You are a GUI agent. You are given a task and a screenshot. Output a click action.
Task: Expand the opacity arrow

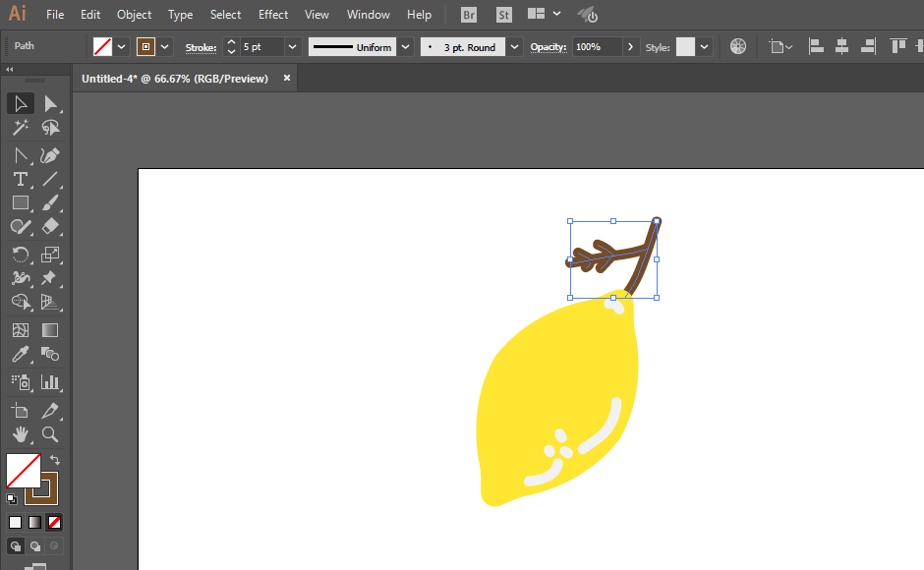tap(630, 46)
